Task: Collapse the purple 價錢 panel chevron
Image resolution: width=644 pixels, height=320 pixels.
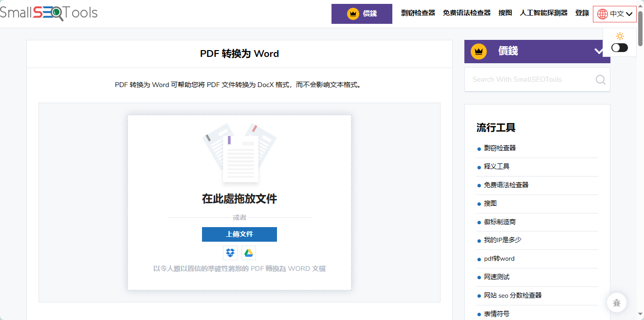Action: pos(599,51)
